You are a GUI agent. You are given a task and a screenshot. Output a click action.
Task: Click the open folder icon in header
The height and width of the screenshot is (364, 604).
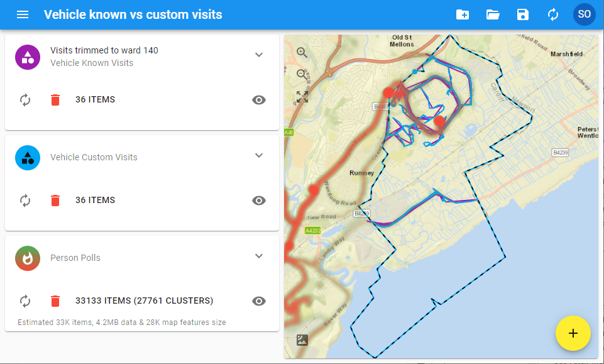pyautogui.click(x=493, y=14)
